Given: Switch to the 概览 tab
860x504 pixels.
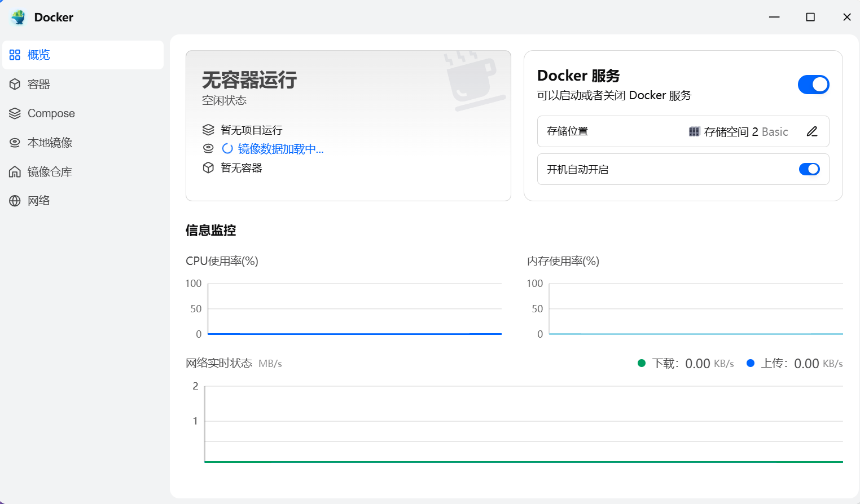Looking at the screenshot, I should 38,55.
